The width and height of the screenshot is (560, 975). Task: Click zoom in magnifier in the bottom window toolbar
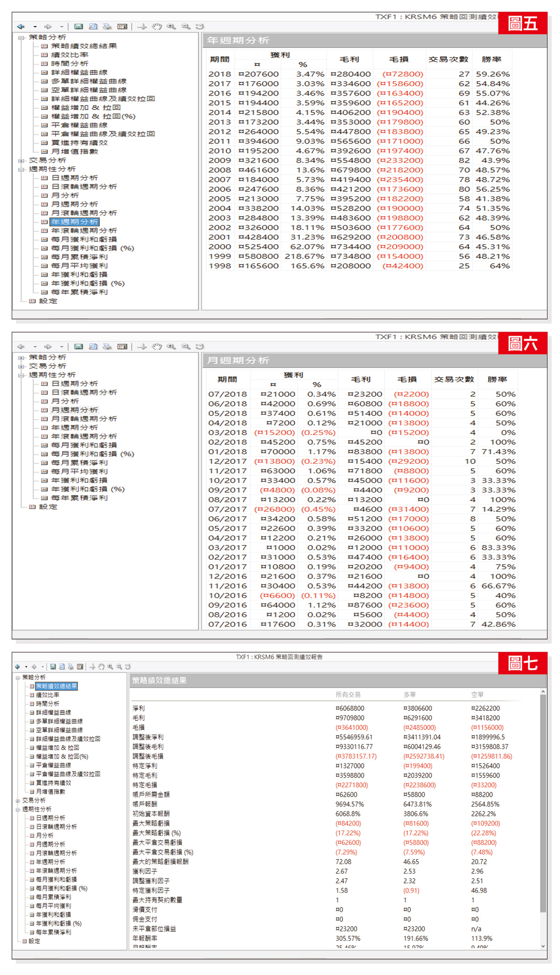[110, 667]
